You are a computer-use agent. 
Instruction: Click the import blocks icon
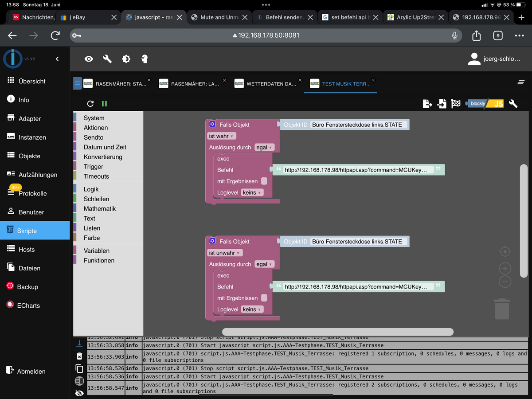pos(442,104)
